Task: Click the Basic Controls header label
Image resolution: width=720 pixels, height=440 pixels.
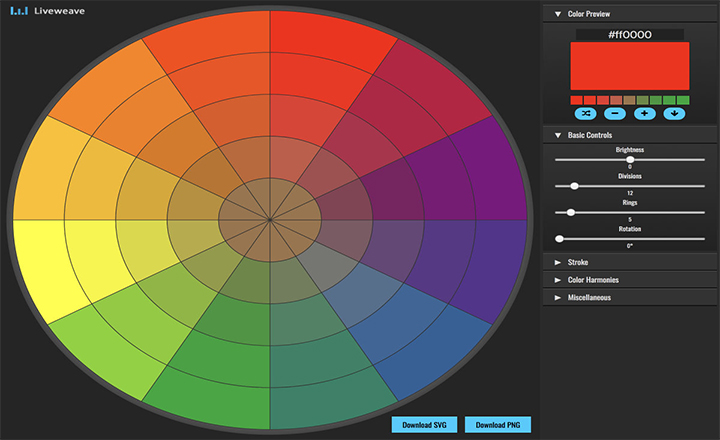Action: (590, 135)
